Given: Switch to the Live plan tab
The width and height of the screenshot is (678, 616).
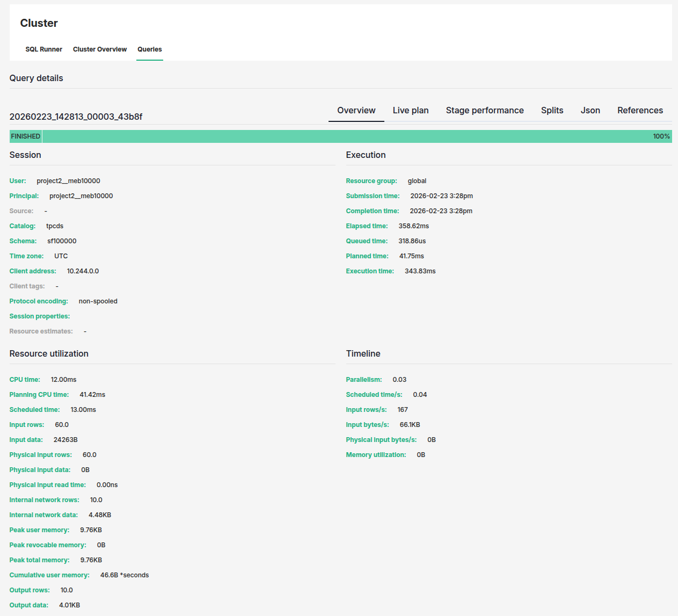Looking at the screenshot, I should click(410, 110).
